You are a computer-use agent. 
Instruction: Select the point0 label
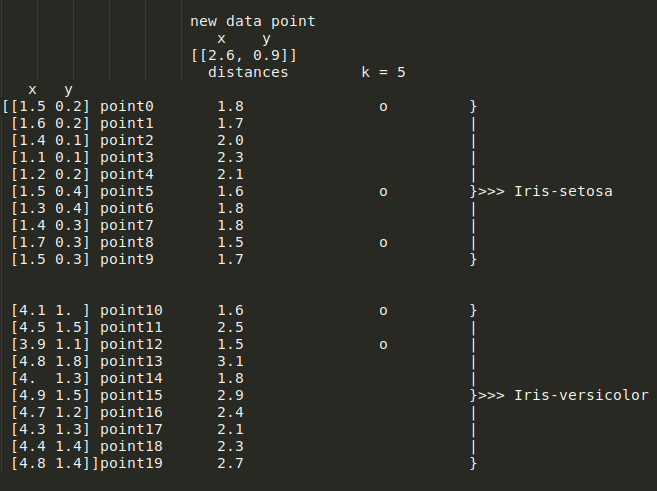(127, 106)
